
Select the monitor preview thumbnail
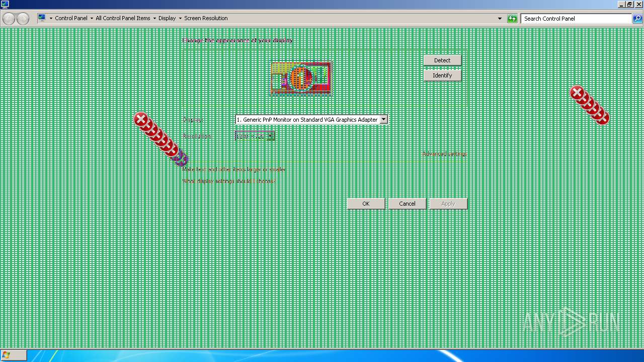click(301, 78)
